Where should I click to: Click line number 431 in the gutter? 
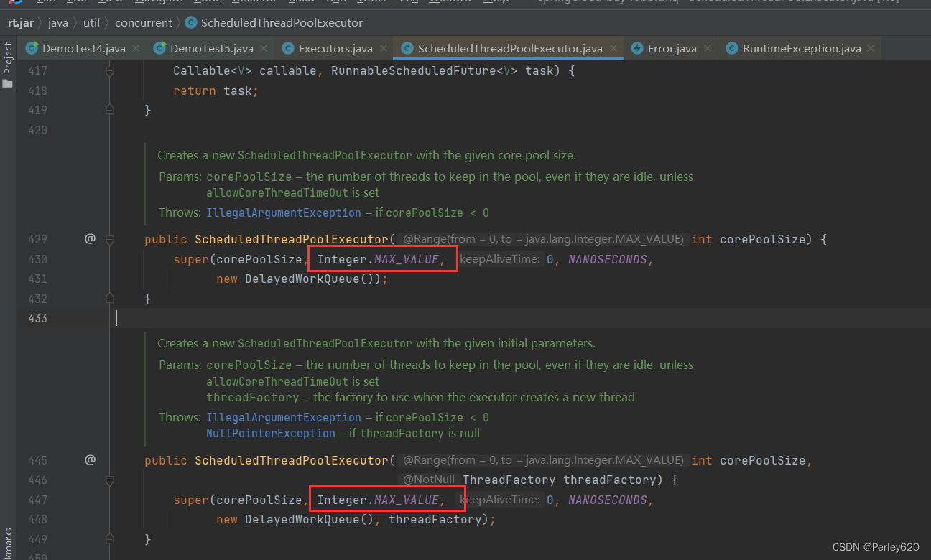click(37, 279)
